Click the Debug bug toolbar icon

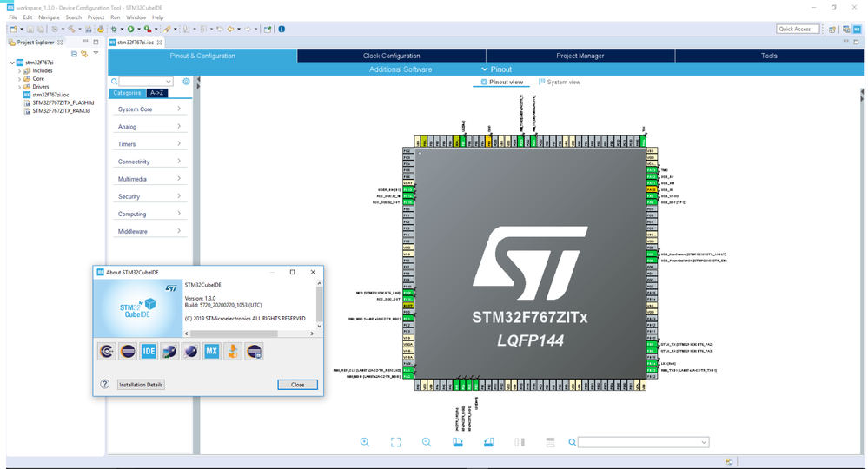coord(114,29)
